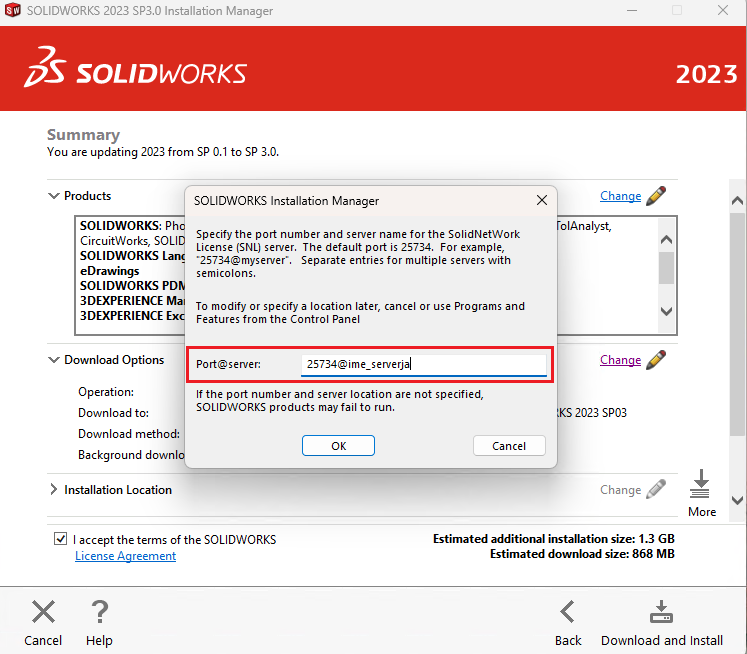Click the summary pane scroll up arrow

[x=737, y=201]
